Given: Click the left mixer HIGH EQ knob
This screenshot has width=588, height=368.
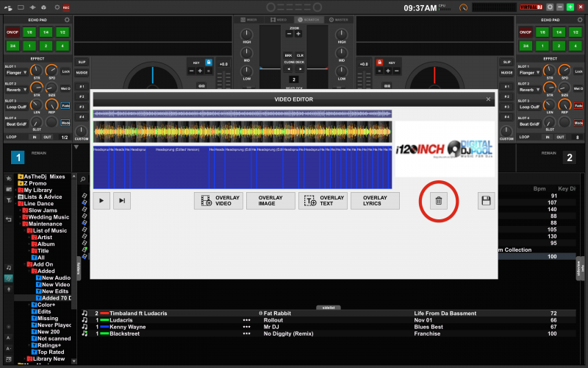Looking at the screenshot, I should tap(246, 35).
